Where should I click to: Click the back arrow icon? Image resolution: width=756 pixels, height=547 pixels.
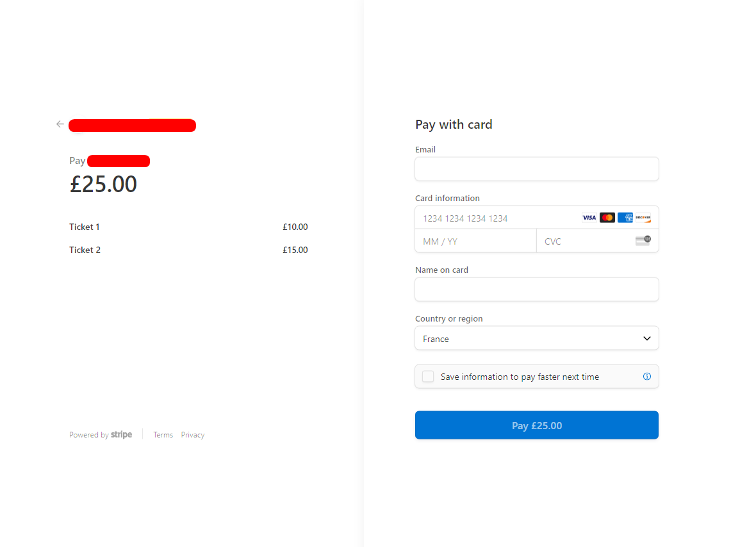click(60, 124)
